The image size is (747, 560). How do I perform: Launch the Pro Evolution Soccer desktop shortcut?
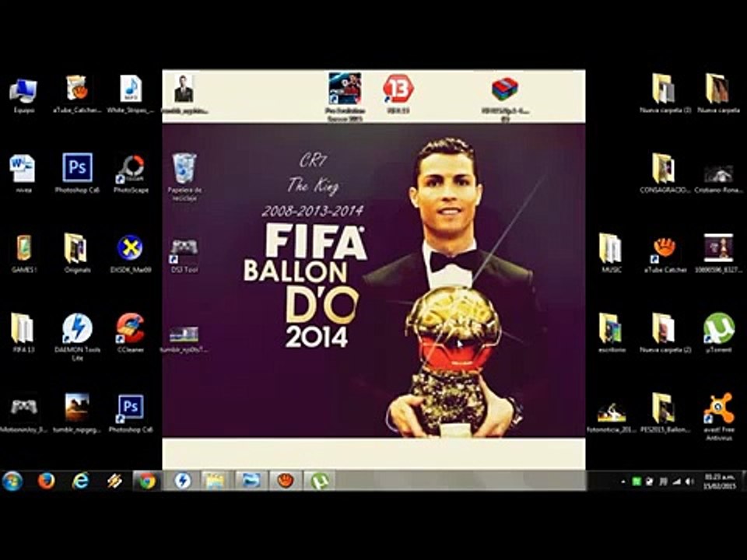(345, 89)
